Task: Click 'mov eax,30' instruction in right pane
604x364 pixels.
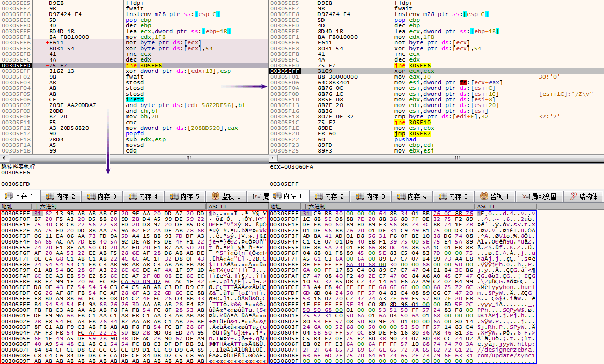Action: coord(413,77)
